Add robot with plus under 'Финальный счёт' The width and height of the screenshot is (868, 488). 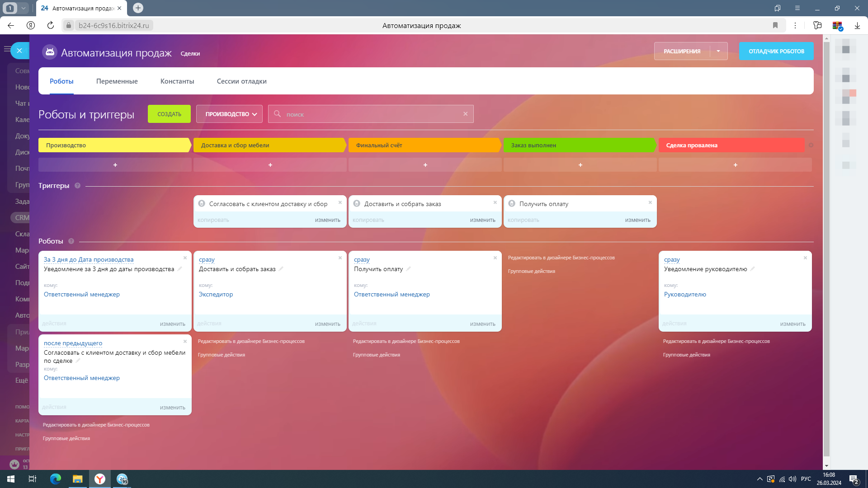425,165
